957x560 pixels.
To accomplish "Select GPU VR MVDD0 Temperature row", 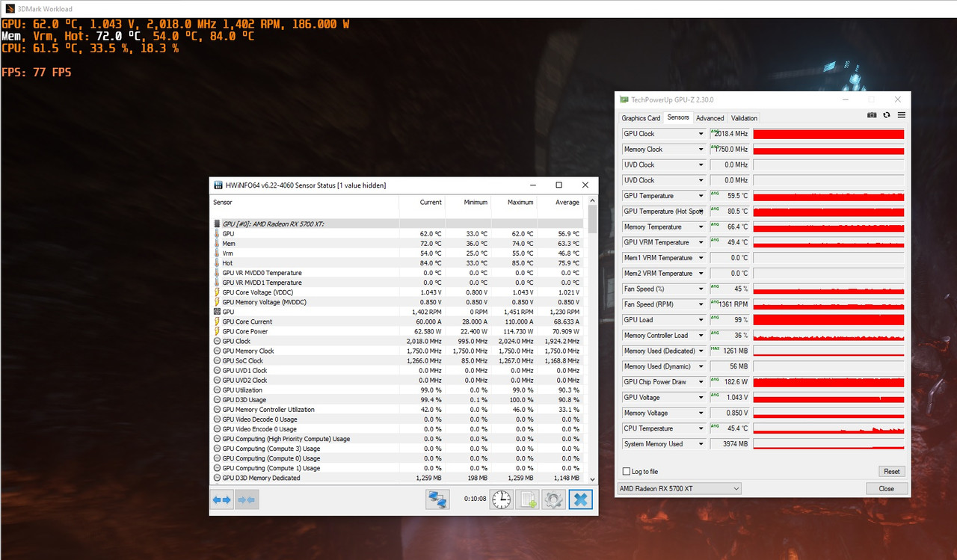I will coord(398,273).
